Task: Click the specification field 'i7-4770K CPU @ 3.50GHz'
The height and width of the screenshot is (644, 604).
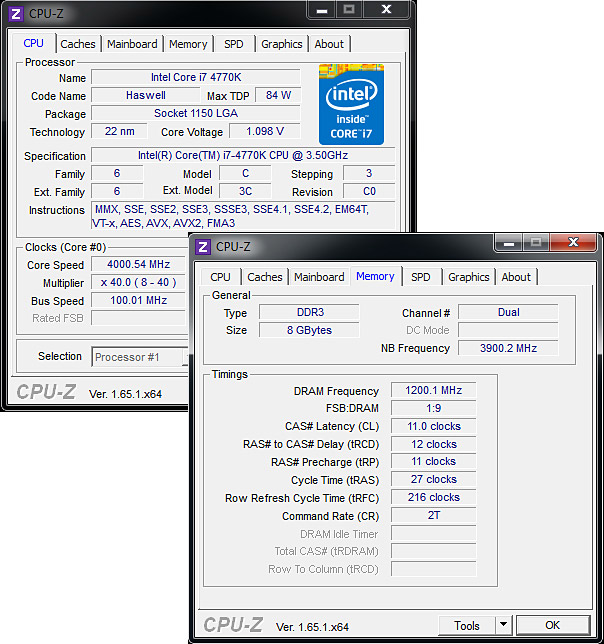Action: [243, 155]
